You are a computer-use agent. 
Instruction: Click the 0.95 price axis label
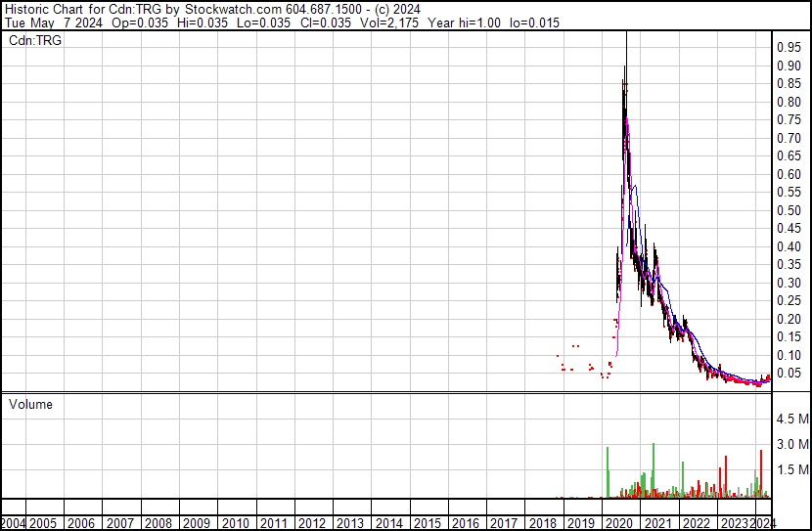point(789,48)
